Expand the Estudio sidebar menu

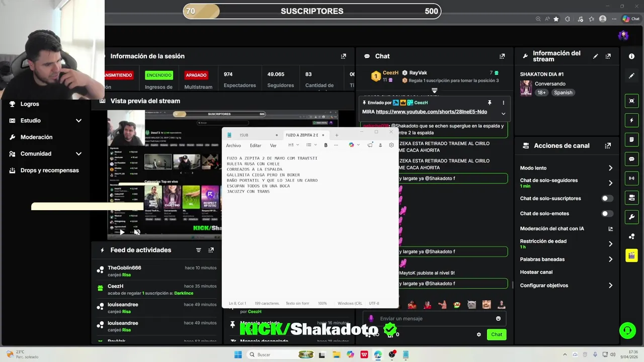(x=78, y=121)
